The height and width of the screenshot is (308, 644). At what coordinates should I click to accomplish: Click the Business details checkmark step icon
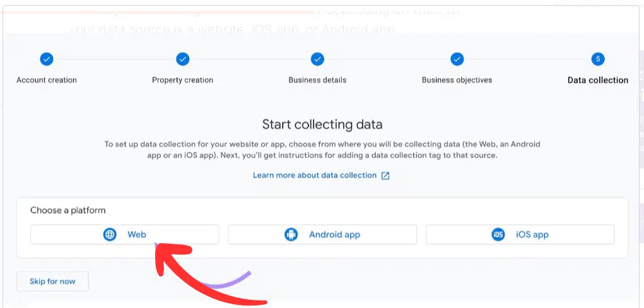point(317,59)
